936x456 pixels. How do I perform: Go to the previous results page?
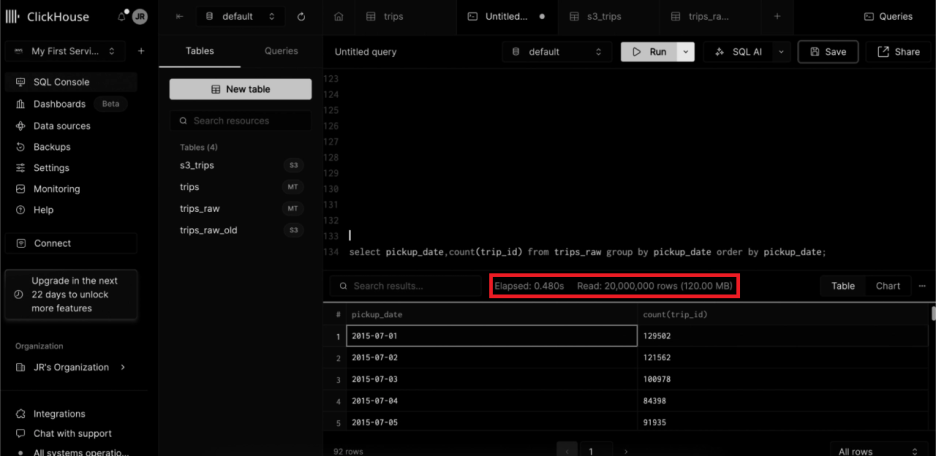click(566, 451)
